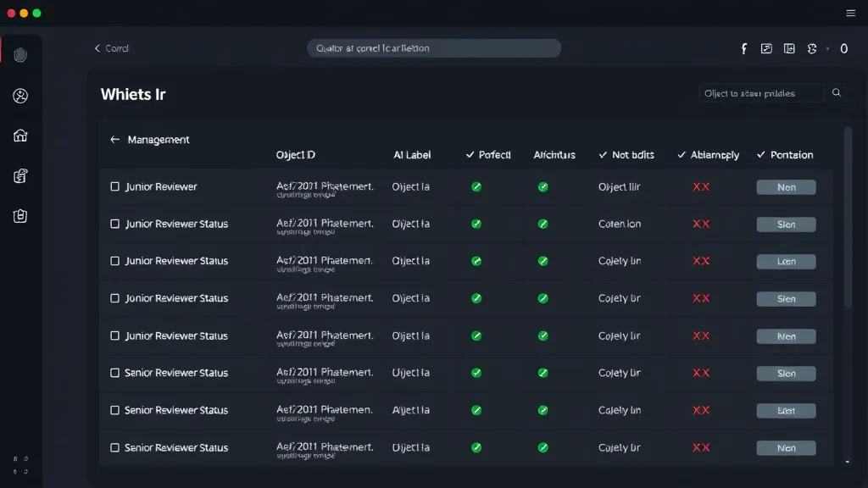Viewport: 868px width, 488px height.
Task: Click the Facebook icon in the top bar
Action: pos(743,48)
